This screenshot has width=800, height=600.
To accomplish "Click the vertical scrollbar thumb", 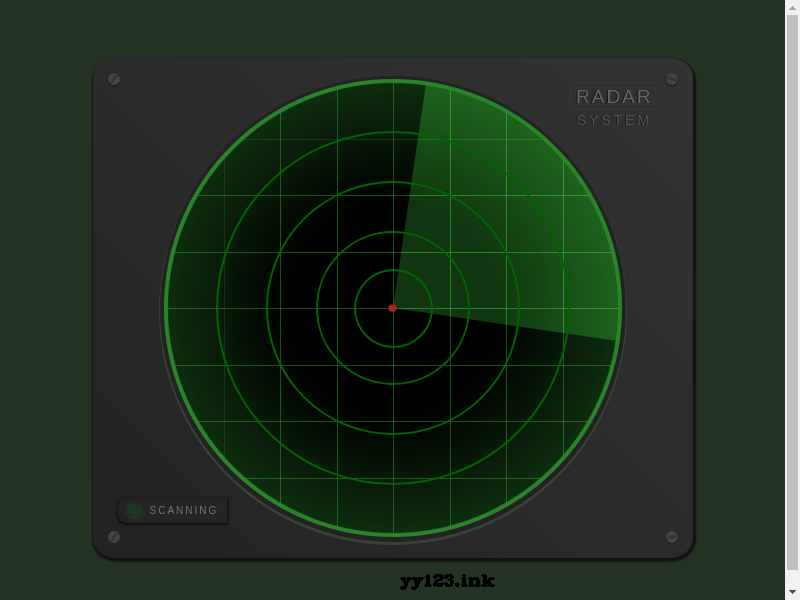I will (792, 292).
